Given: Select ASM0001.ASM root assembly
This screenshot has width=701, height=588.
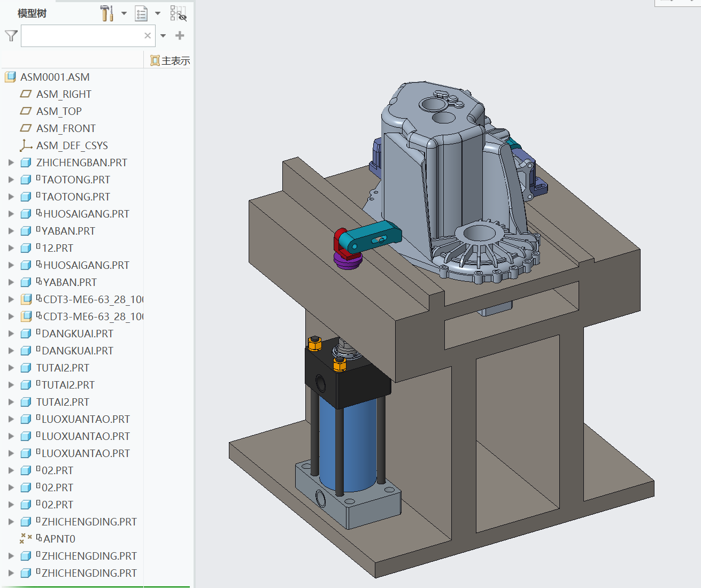Looking at the screenshot, I should (55, 77).
